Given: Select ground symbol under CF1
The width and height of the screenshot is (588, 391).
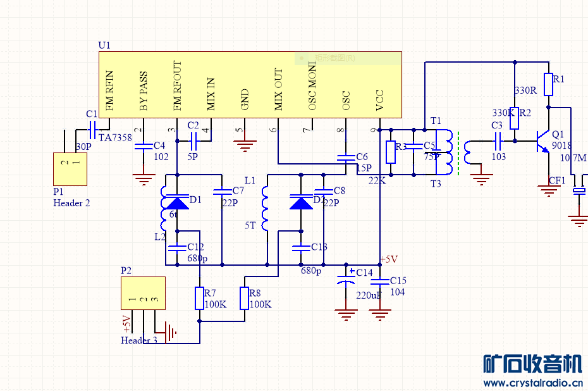Looking at the screenshot, I should 579,221.
